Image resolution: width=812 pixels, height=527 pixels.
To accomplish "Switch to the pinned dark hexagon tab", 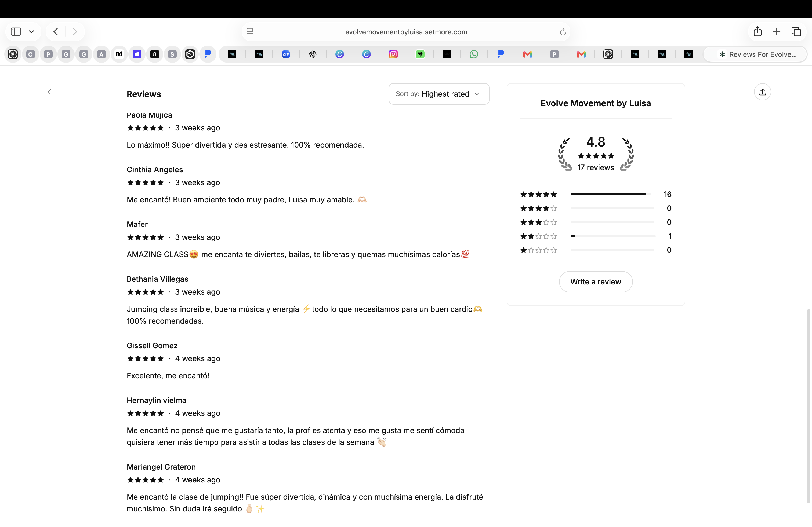I will [190, 54].
